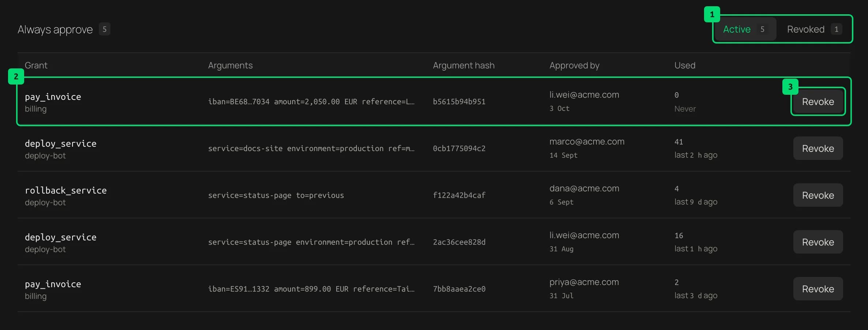Click argument hash b5615b94b951
This screenshot has height=330, width=868.
[459, 101]
